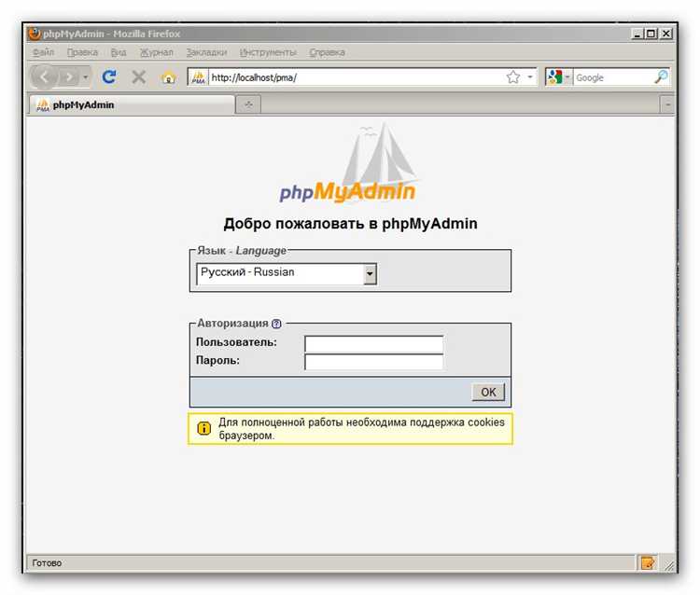Click the "Готово" status bar text
Image resolution: width=700 pixels, height=595 pixels.
47,563
